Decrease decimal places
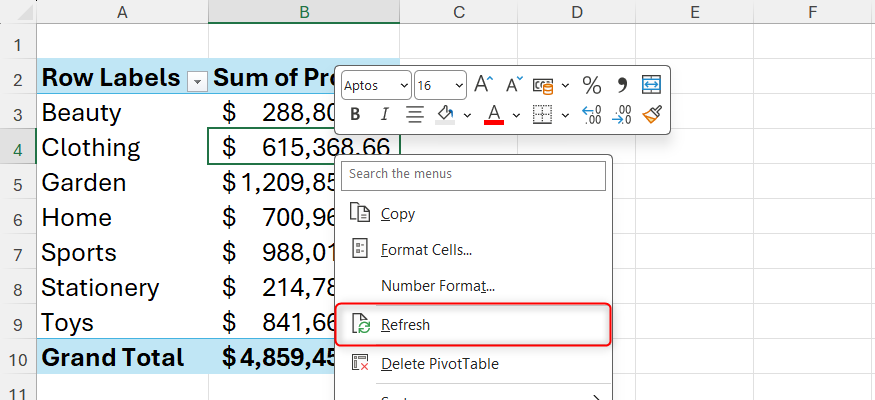The width and height of the screenshot is (875, 400). coord(621,115)
